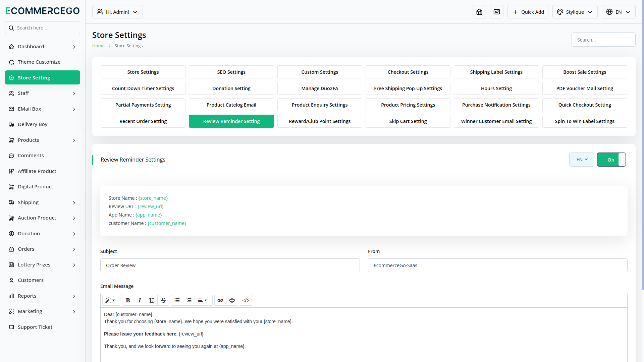
Task: Open Spin To Win Label Settings tab
Action: click(x=585, y=121)
